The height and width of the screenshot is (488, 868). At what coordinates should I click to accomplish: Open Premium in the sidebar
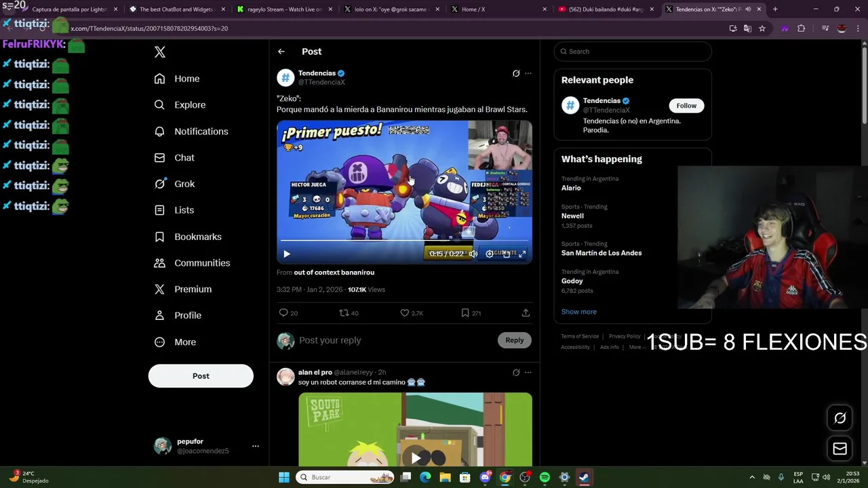point(183,289)
